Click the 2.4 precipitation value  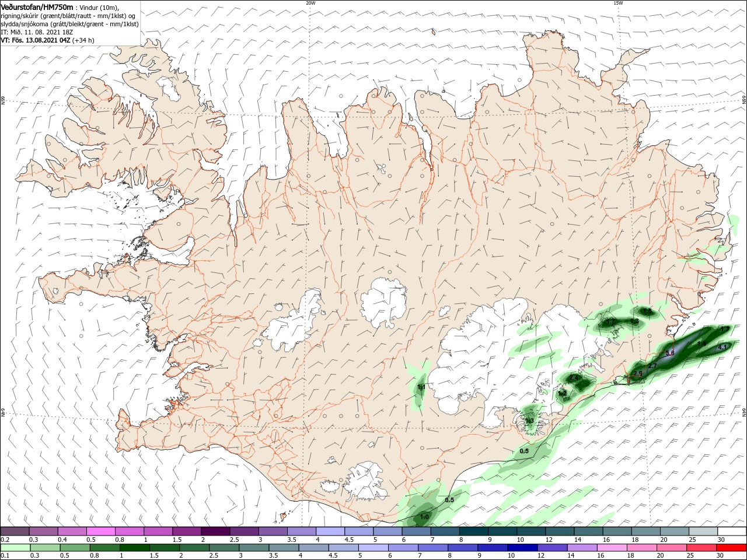tap(574, 378)
